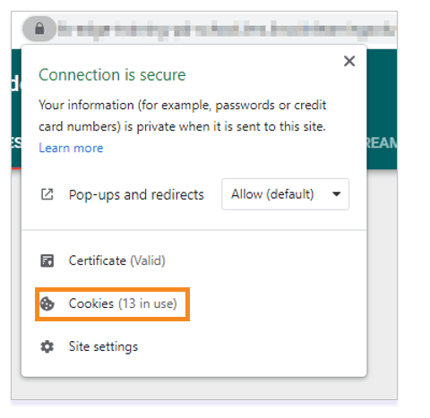Click the 13 in use cookie count

click(148, 304)
